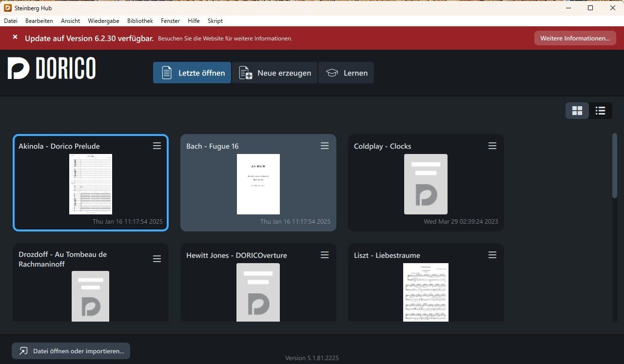Select the Liszt - Liebestraume score thumbnail
The image size is (624, 364).
pyautogui.click(x=426, y=292)
